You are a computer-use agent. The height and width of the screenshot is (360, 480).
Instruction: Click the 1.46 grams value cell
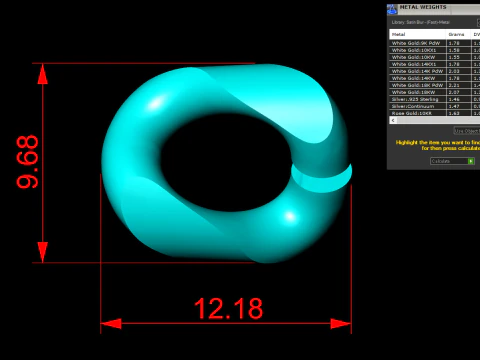pyautogui.click(x=458, y=99)
